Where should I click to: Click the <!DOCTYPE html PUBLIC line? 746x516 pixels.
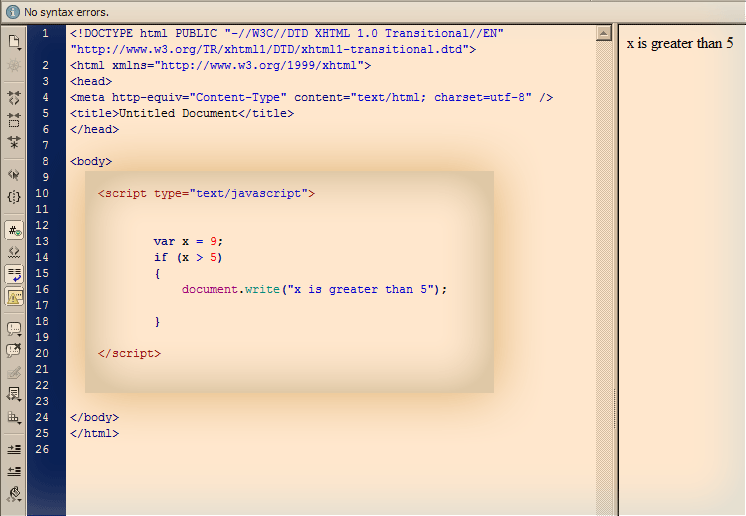[x=287, y=33]
